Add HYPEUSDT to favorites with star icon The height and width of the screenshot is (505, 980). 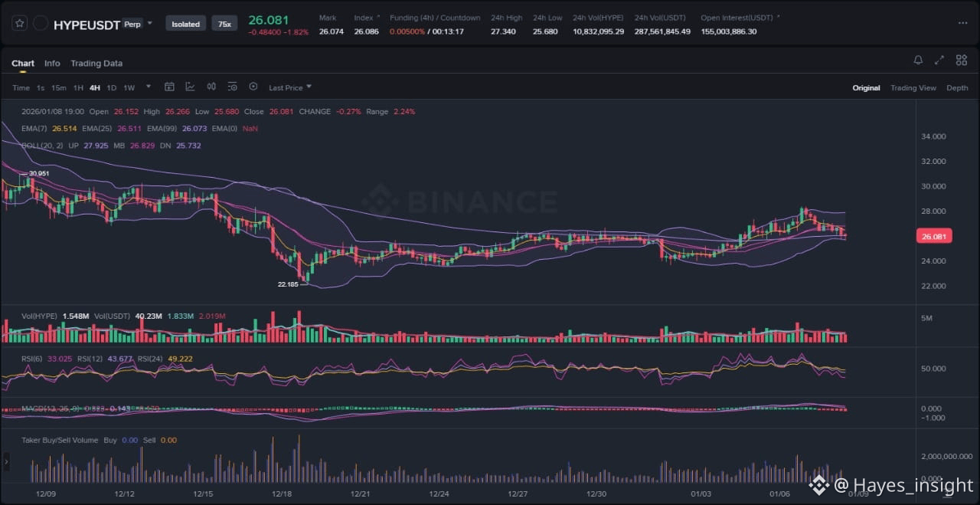[20, 24]
